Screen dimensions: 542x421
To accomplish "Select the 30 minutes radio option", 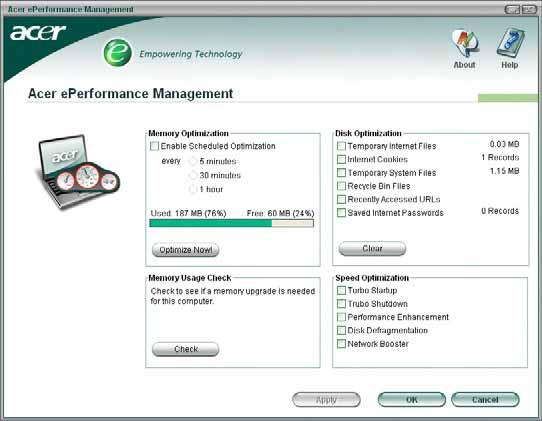I will pyautogui.click(x=193, y=175).
